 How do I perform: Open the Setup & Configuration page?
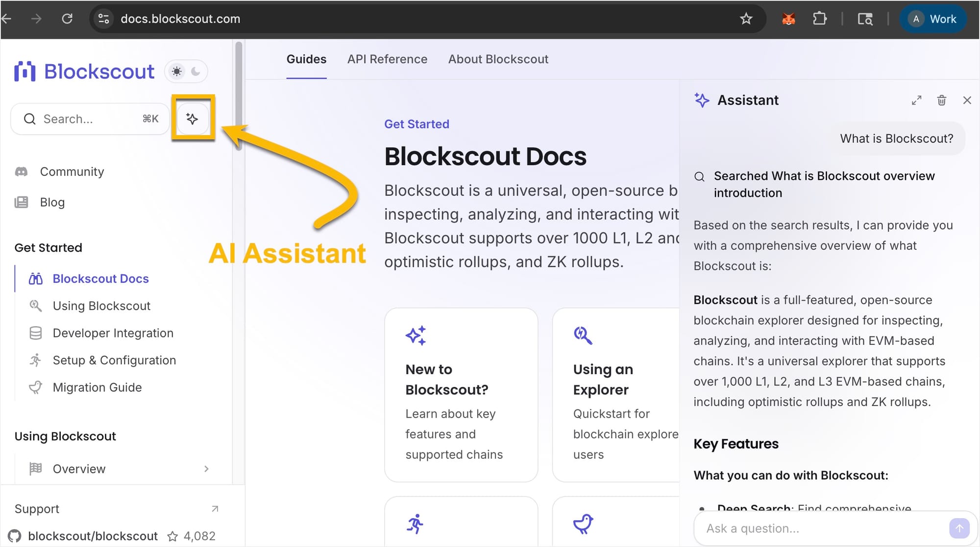click(114, 360)
